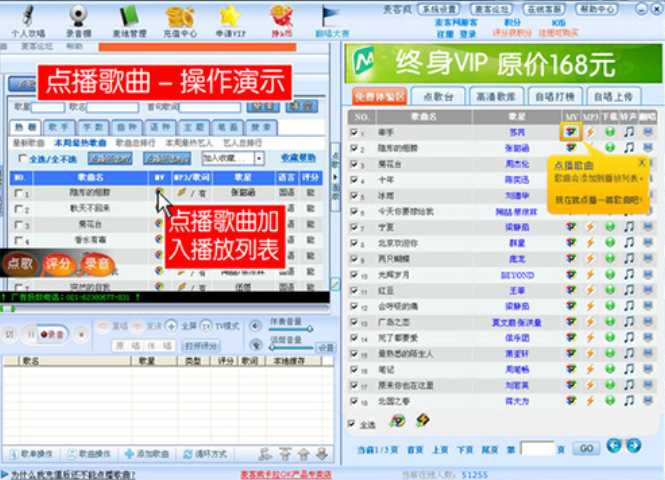Select the 自唱打榜 tab
The height and width of the screenshot is (480, 665).
(x=556, y=97)
